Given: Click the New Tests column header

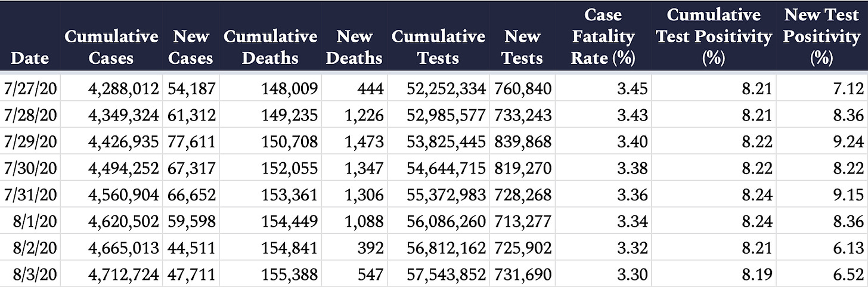Looking at the screenshot, I should (523, 47).
